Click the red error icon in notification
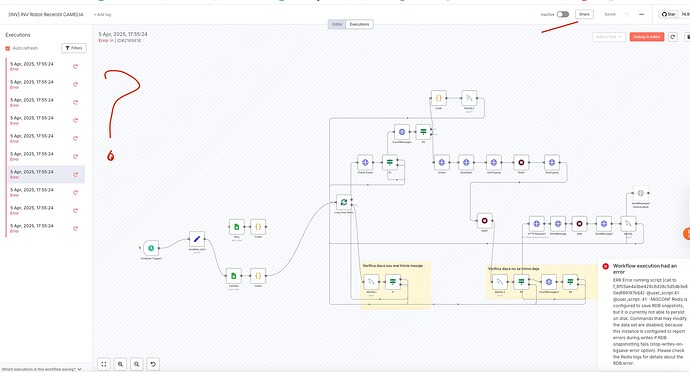Viewport: 690px width, 372px height. pyautogui.click(x=606, y=266)
